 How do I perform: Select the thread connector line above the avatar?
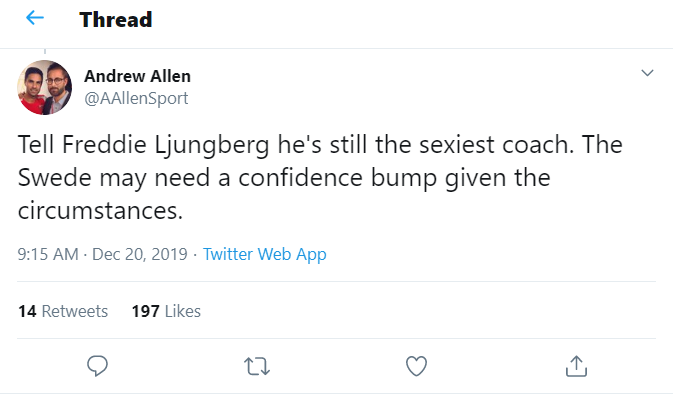click(45, 51)
